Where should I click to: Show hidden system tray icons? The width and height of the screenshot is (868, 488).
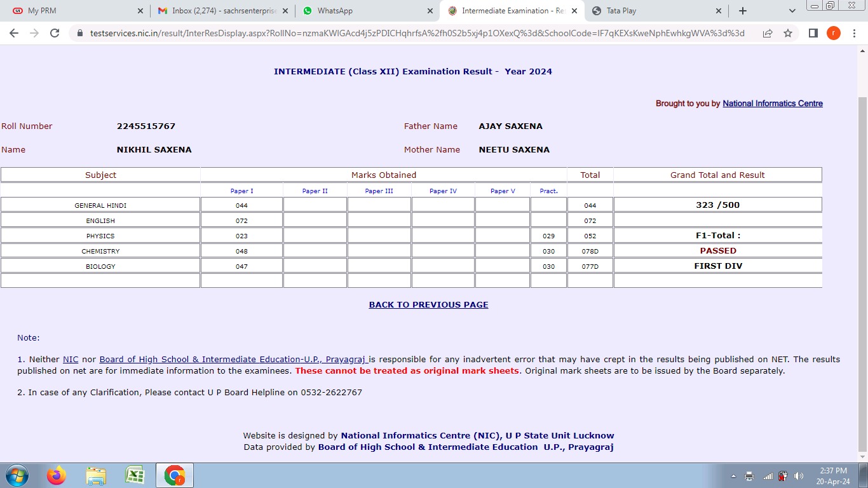pyautogui.click(x=734, y=476)
